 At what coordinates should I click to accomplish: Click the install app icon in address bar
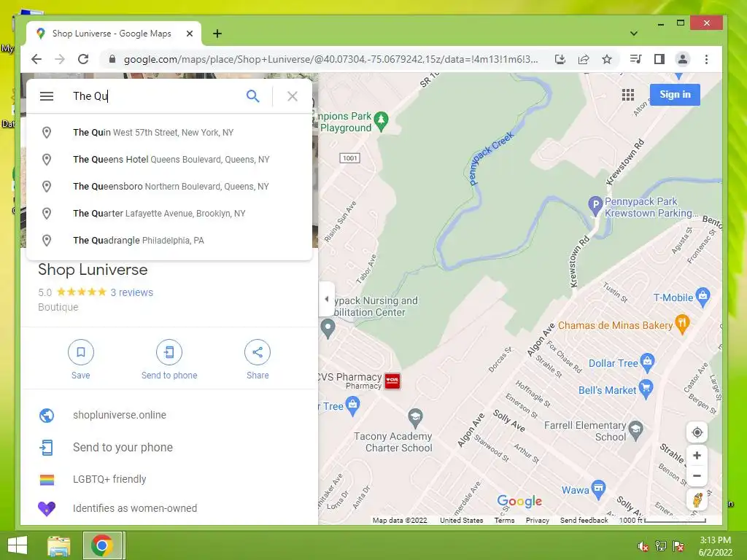click(560, 59)
